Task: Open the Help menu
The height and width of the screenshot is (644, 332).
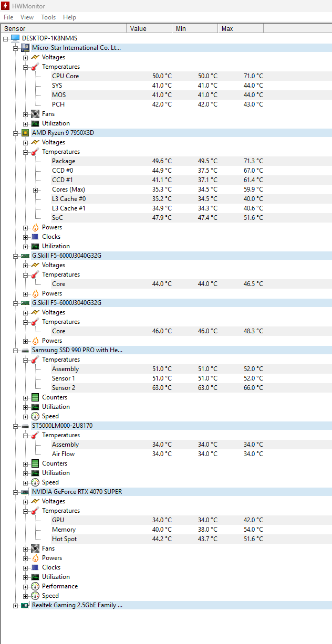Action: (69, 17)
